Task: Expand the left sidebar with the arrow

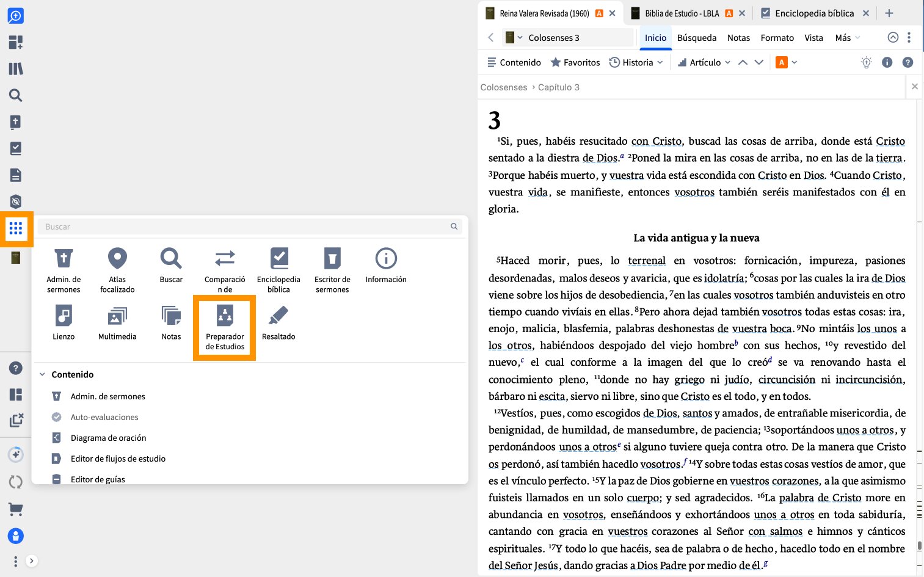Action: pos(32,561)
